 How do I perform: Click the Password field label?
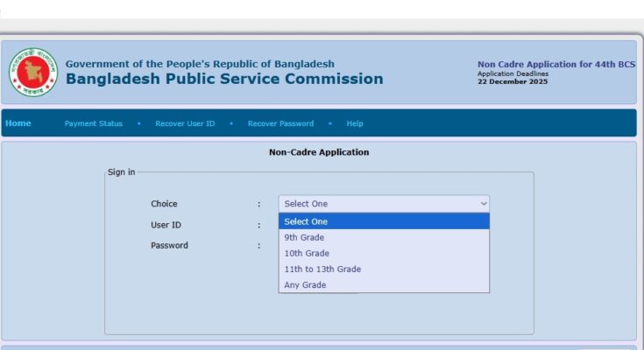tap(169, 246)
